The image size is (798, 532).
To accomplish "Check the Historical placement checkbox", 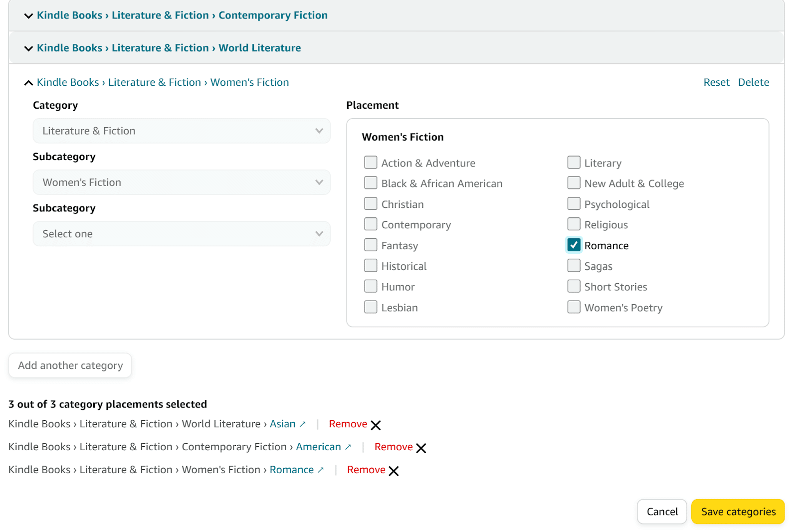I will 371,266.
